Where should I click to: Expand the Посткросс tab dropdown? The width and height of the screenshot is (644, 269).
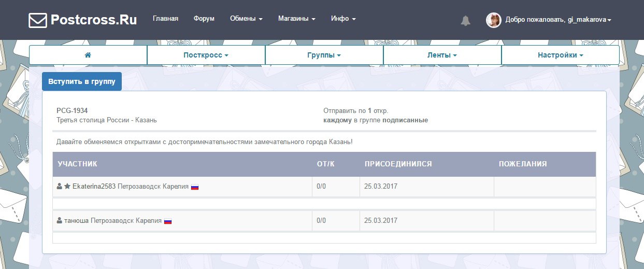click(206, 55)
